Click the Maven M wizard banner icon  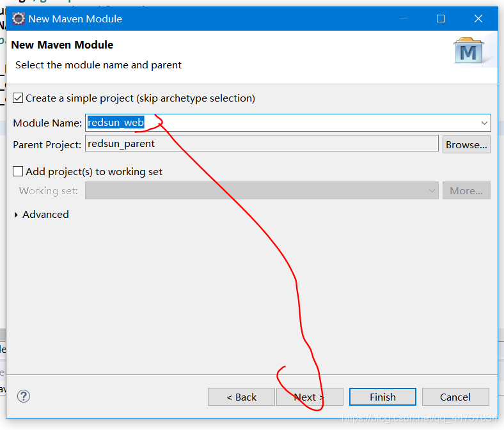(469, 50)
